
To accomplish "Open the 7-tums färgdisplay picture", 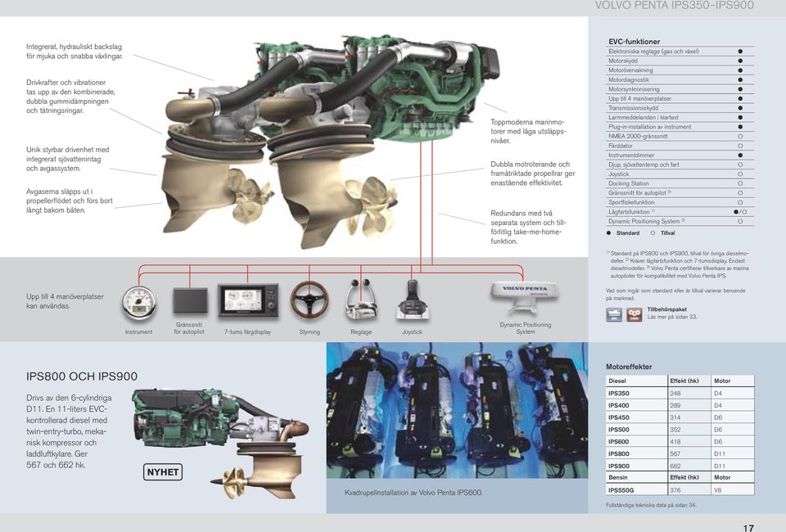I will click(247, 300).
